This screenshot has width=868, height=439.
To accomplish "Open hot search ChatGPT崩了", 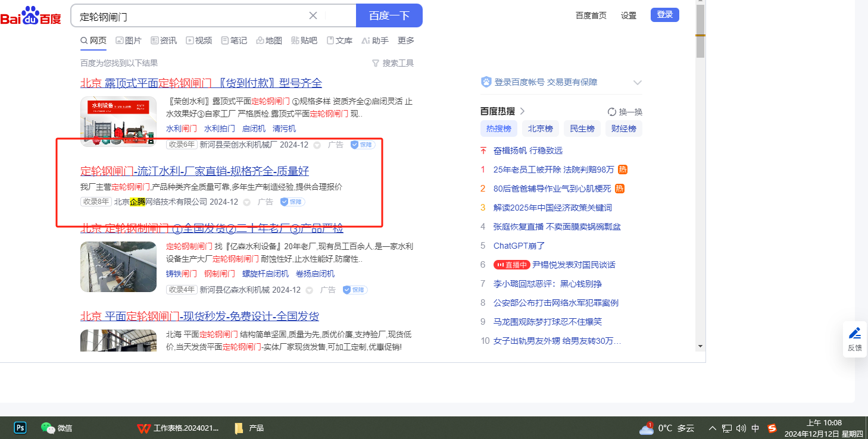I will pos(519,246).
